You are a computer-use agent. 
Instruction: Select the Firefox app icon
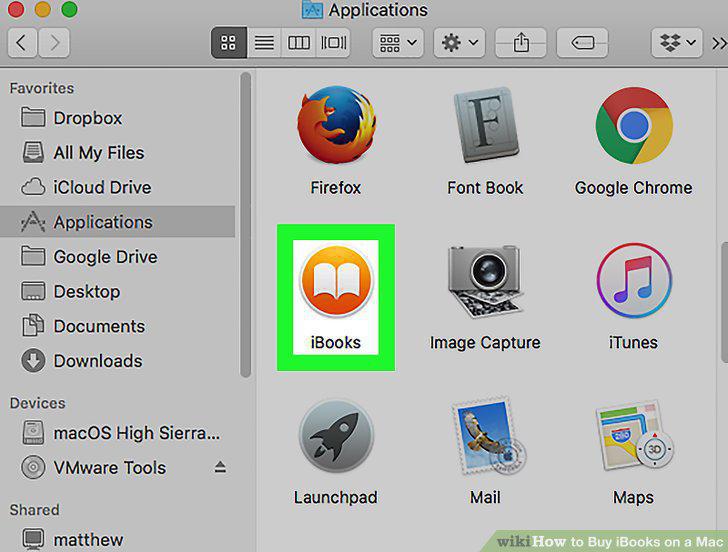(336, 125)
